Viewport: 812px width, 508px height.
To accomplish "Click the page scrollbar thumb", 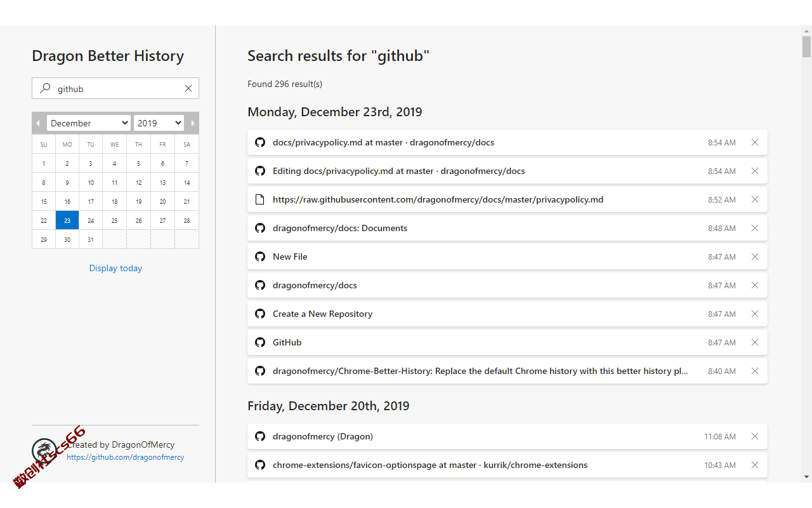I will (x=806, y=47).
